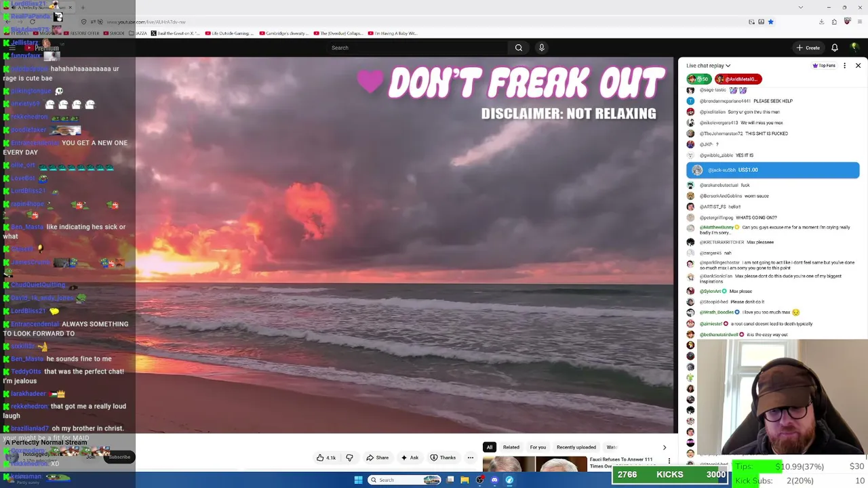Select the For you filter chip
Viewport: 868px width, 488px height.
pos(538,447)
